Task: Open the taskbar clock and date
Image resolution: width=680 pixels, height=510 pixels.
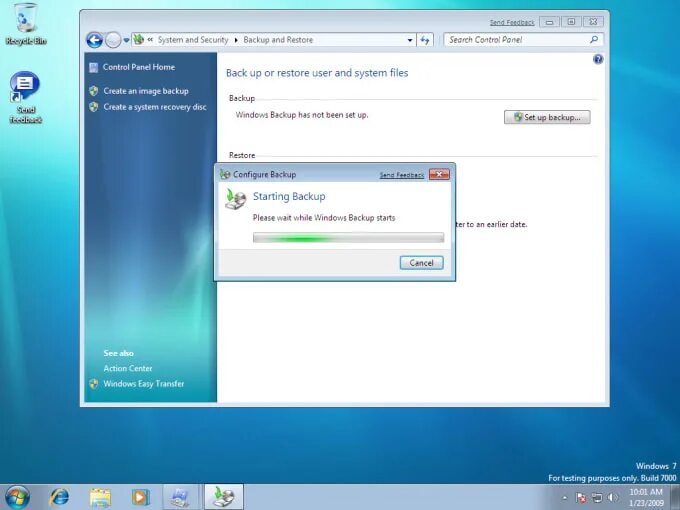Action: click(646, 497)
